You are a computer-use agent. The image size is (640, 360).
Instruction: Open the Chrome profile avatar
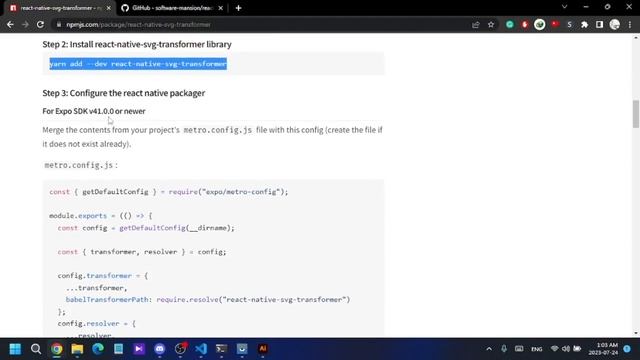(615, 24)
